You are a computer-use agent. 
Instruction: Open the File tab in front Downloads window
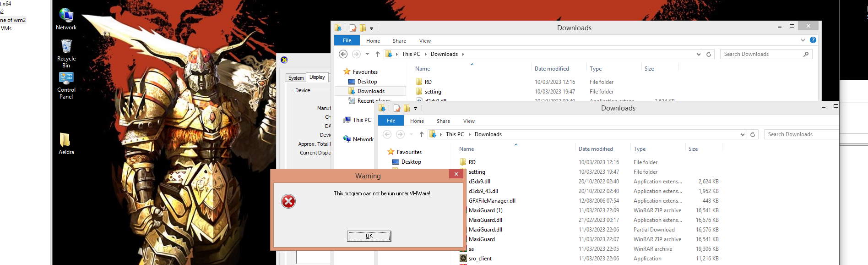(x=391, y=121)
